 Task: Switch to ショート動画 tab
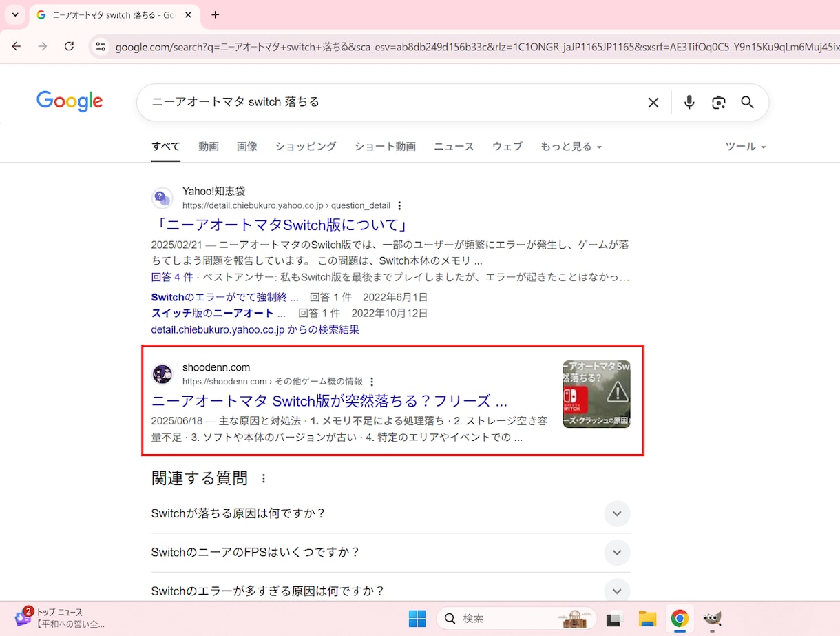point(386,146)
